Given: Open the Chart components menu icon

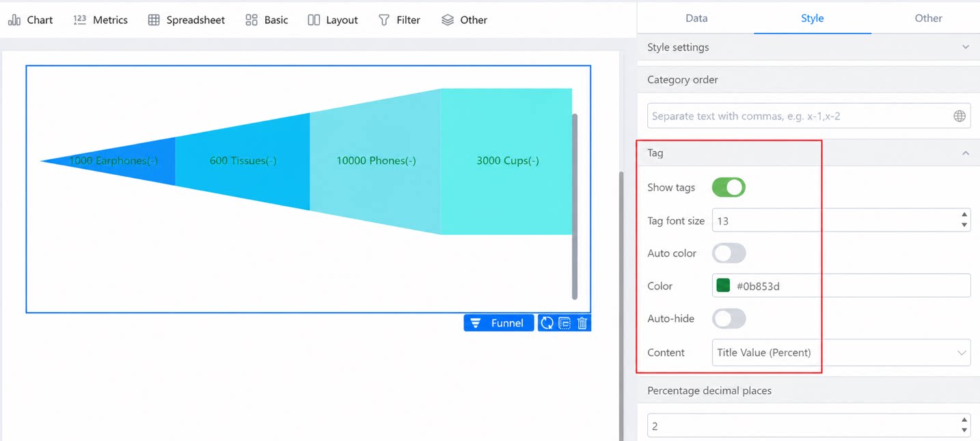Looking at the screenshot, I should click(x=14, y=20).
